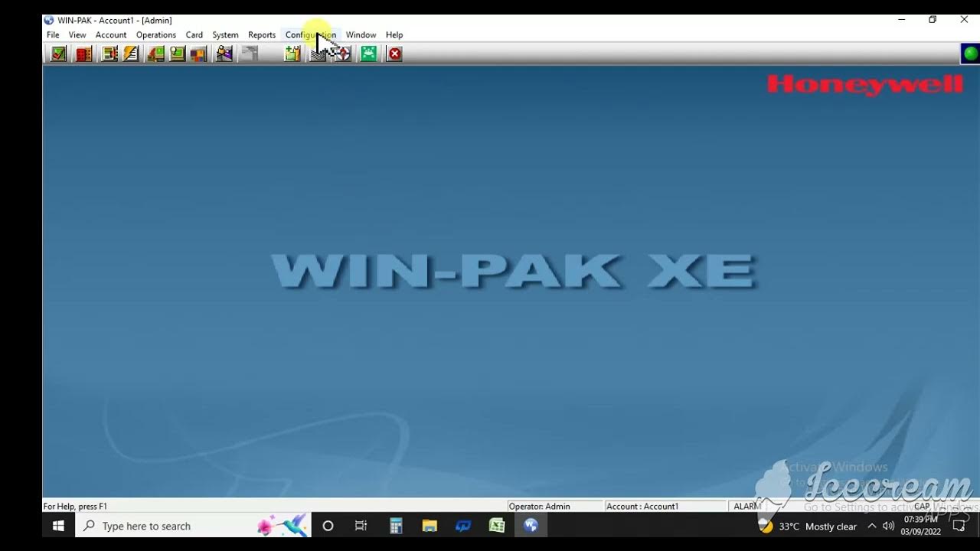980x551 pixels.
Task: Click the lightning bolt document toolbar icon
Action: click(131, 54)
